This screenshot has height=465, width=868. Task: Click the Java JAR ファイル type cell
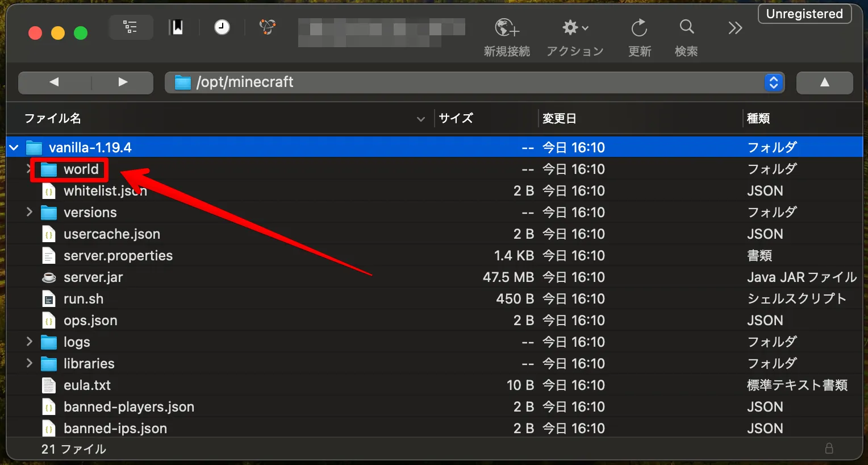coord(802,277)
